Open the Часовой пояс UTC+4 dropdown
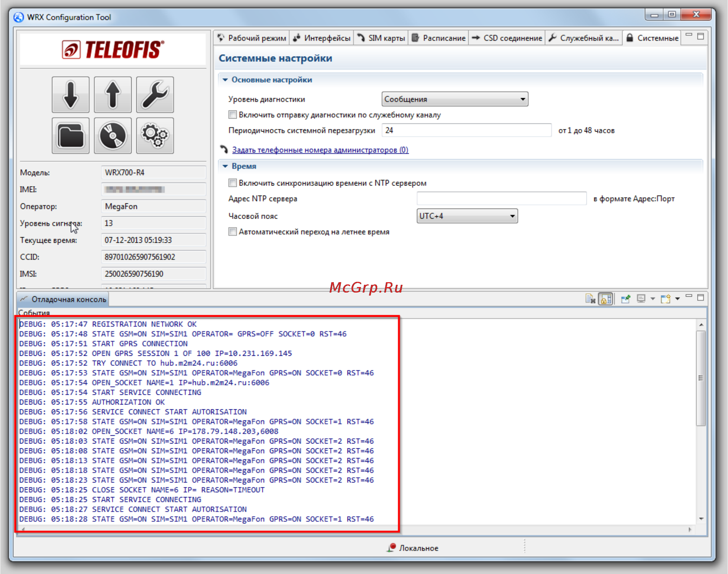 coord(467,216)
